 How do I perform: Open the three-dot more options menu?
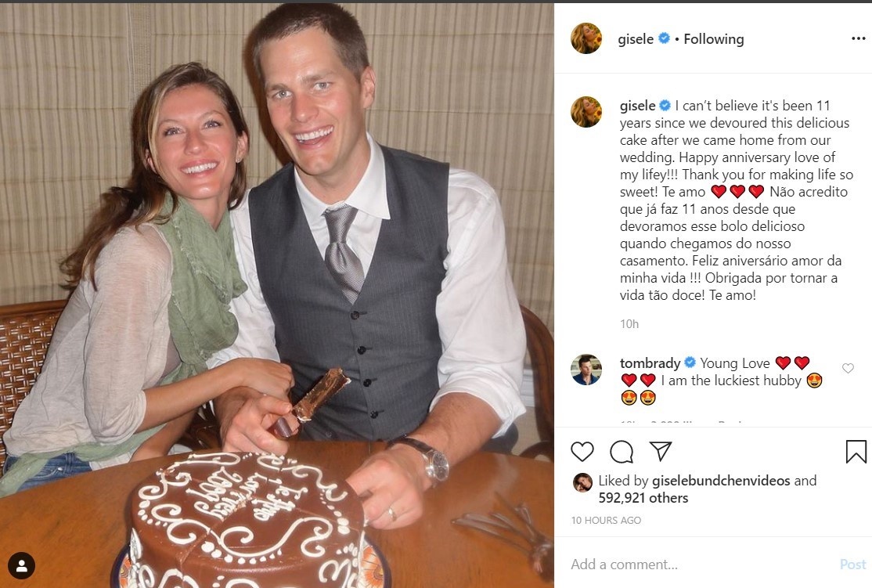pyautogui.click(x=858, y=38)
